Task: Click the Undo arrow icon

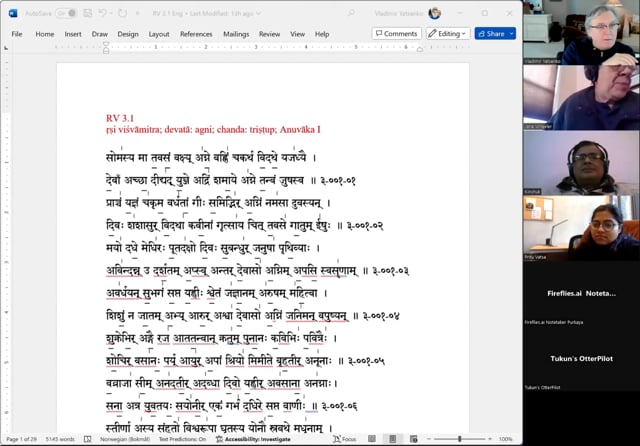Action: click(102, 13)
